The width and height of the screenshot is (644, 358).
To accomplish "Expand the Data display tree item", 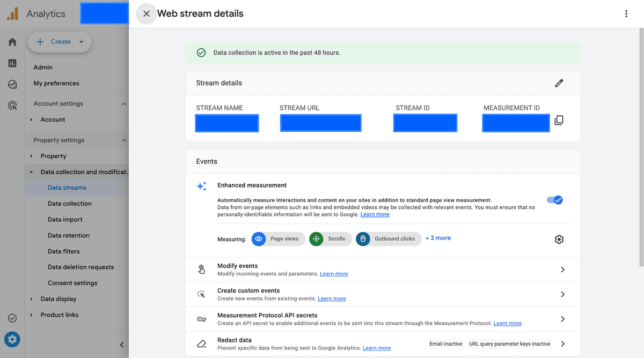I will click(32, 299).
